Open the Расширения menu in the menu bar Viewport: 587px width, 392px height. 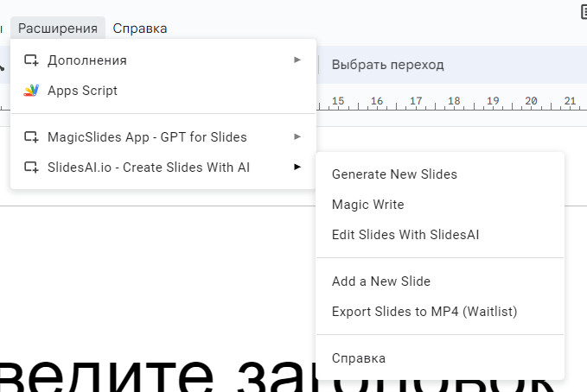coord(58,28)
